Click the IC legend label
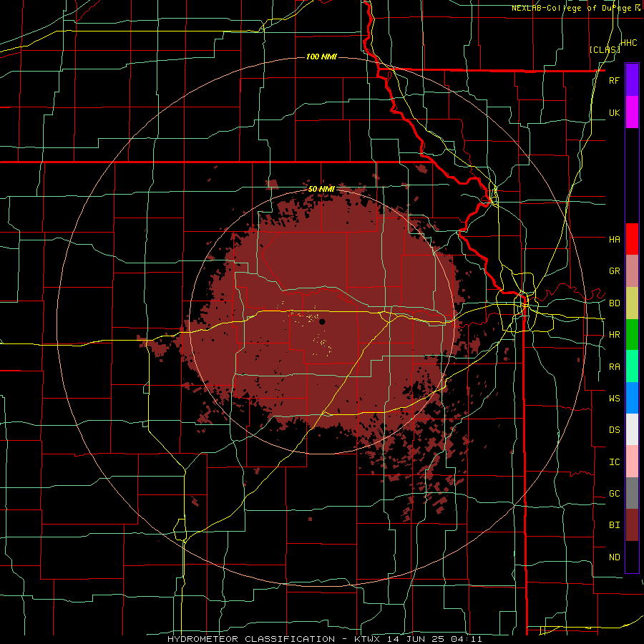 (x=614, y=462)
